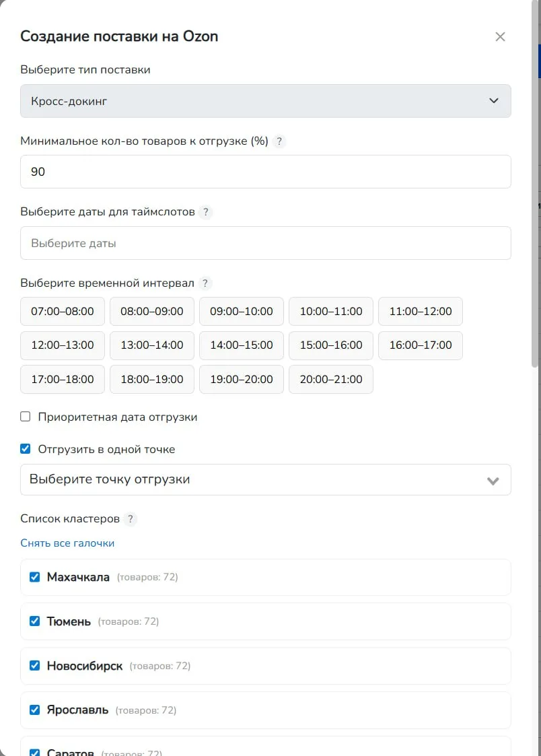This screenshot has width=541, height=756.
Task: Click the Махачкала cluster name text
Action: [78, 577]
